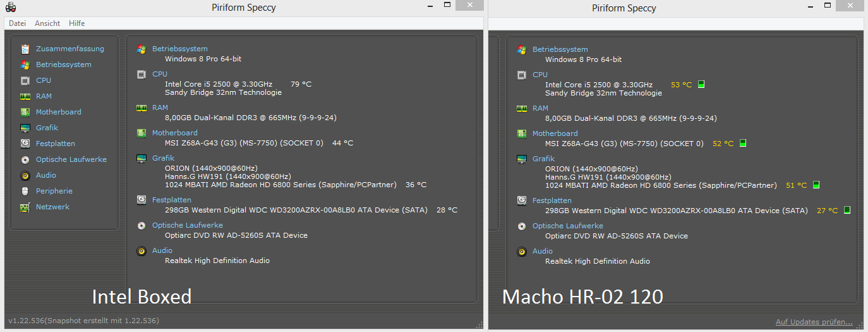Click 'Windows 8 Pro 64-bit' in left window
The height and width of the screenshot is (332, 868).
[203, 58]
